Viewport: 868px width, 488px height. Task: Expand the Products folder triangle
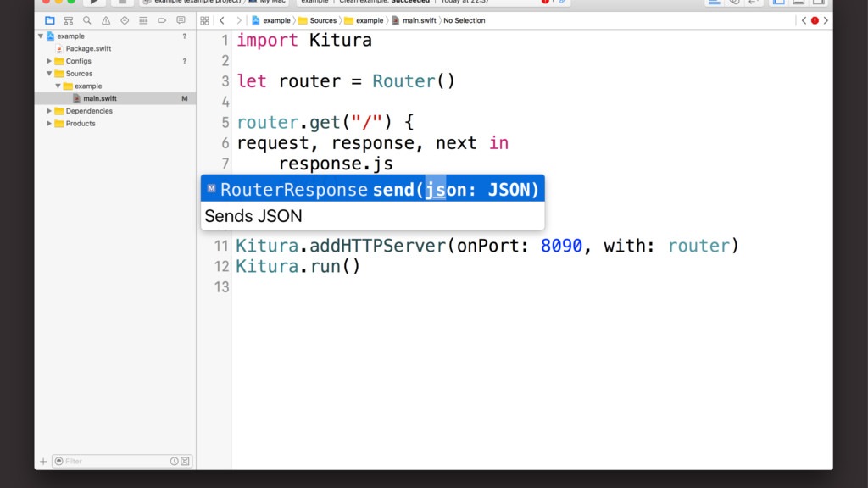49,124
